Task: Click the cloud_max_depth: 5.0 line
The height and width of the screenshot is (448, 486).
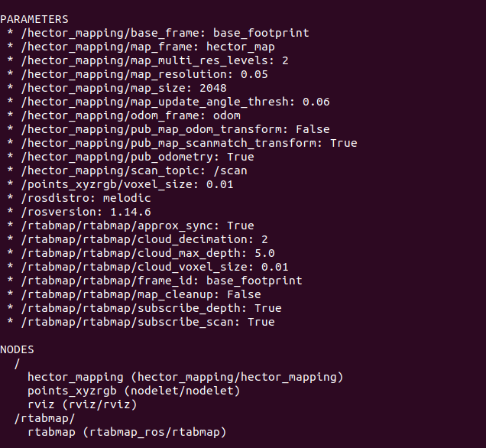Action: tap(147, 253)
